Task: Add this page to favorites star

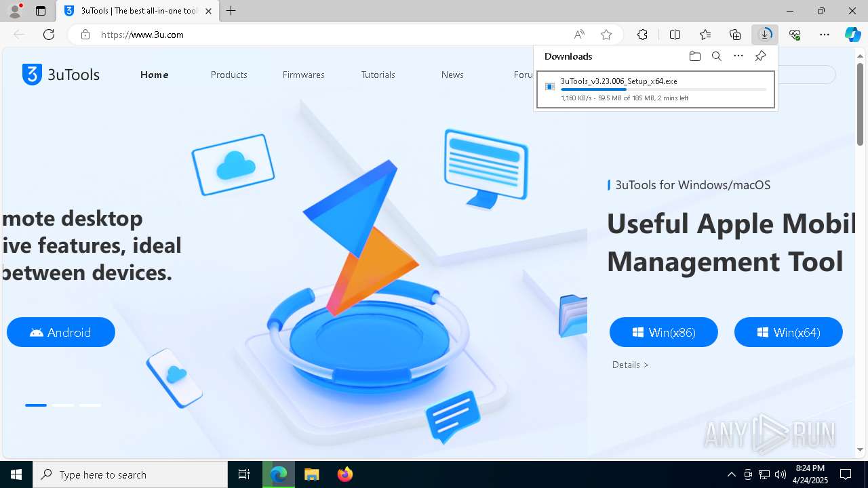Action: [606, 35]
